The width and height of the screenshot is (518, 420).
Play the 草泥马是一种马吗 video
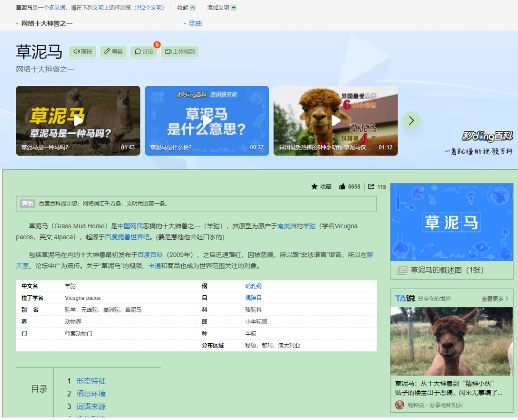coord(78,120)
